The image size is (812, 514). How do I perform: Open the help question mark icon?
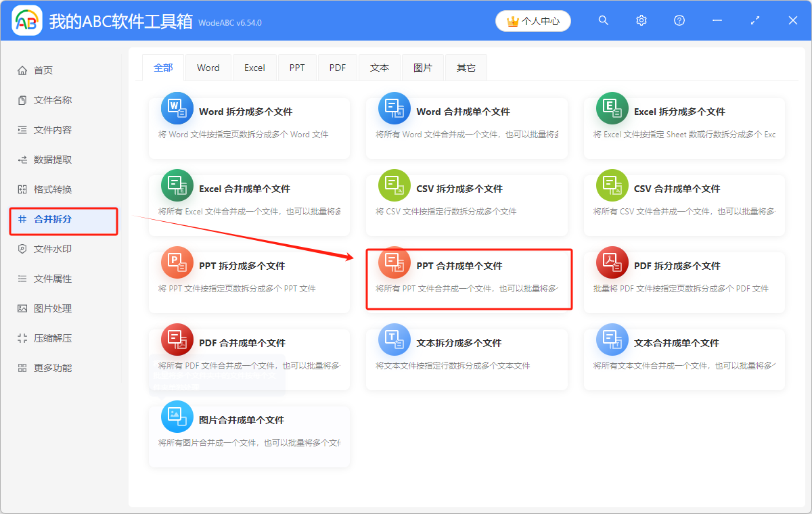click(679, 20)
